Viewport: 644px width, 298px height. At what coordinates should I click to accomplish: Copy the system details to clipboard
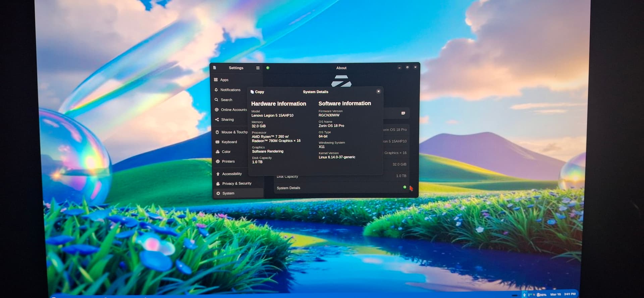coord(257,92)
